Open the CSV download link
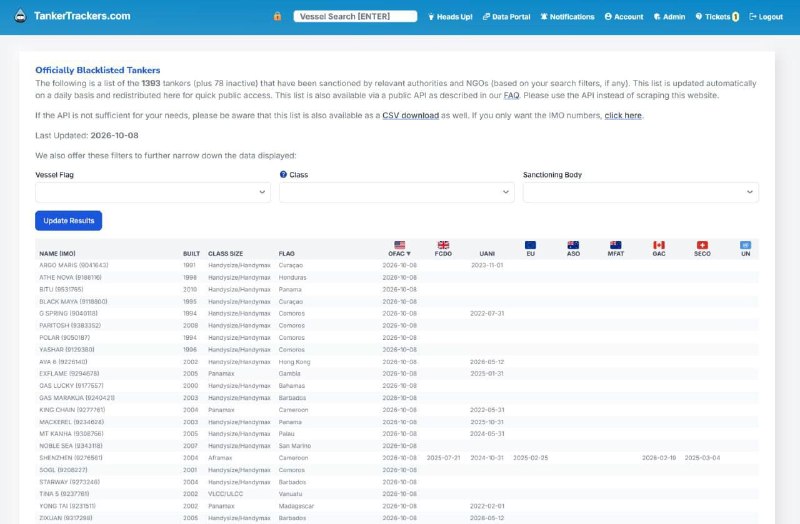The width and height of the screenshot is (800, 524). (411, 115)
